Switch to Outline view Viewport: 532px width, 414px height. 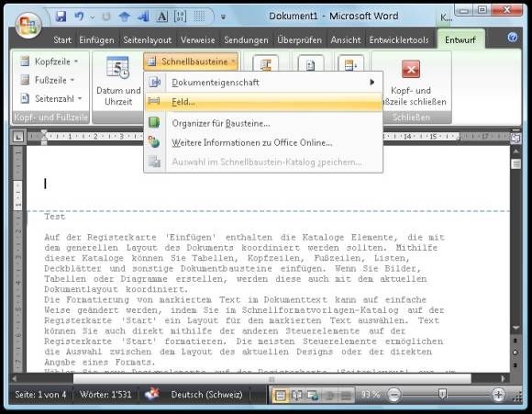coord(329,395)
